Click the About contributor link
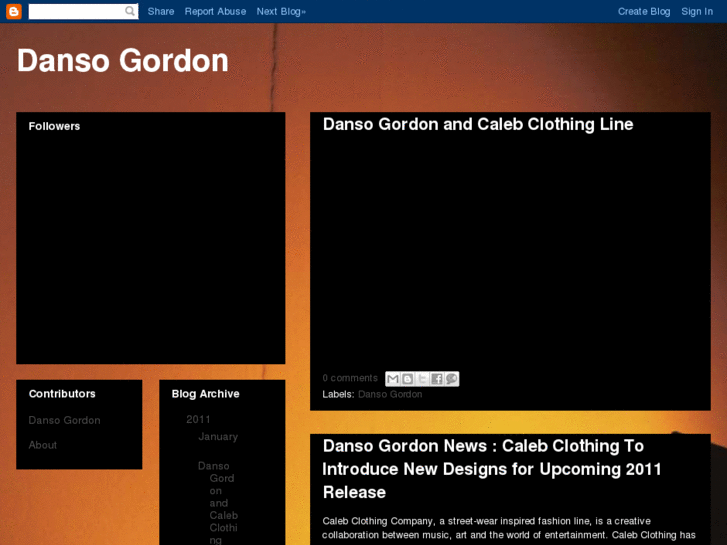The width and height of the screenshot is (727, 545). [43, 445]
